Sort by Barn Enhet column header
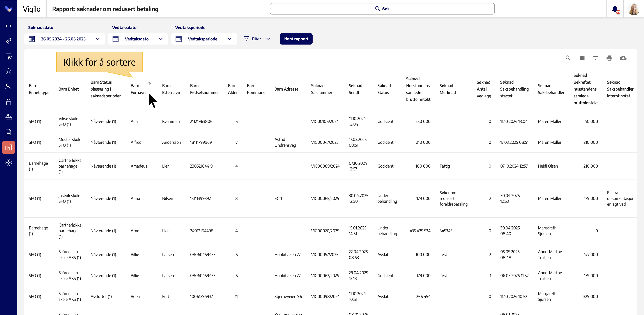644x315 pixels. (x=69, y=89)
